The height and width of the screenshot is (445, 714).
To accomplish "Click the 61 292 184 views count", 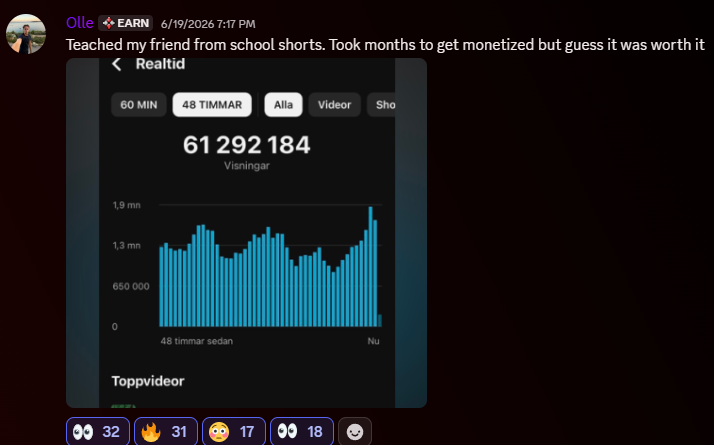I will pyautogui.click(x=246, y=145).
